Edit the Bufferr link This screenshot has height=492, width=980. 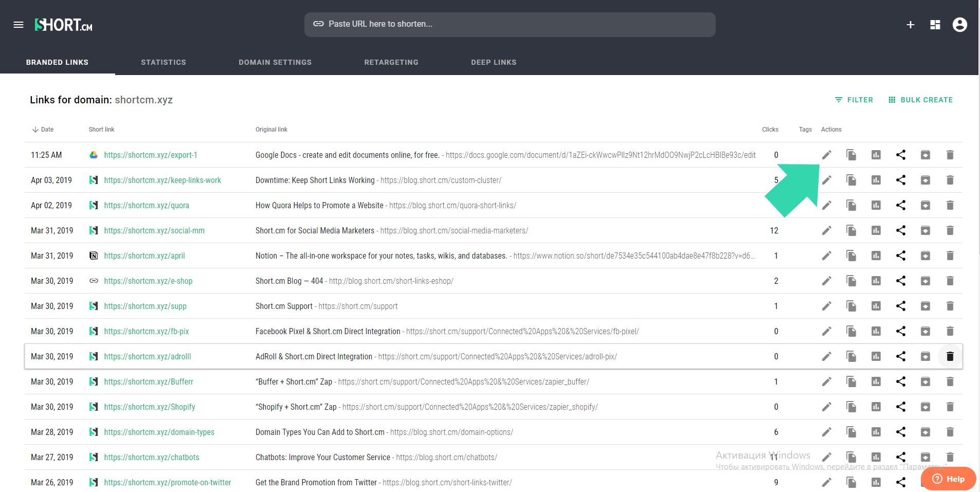[x=826, y=381]
